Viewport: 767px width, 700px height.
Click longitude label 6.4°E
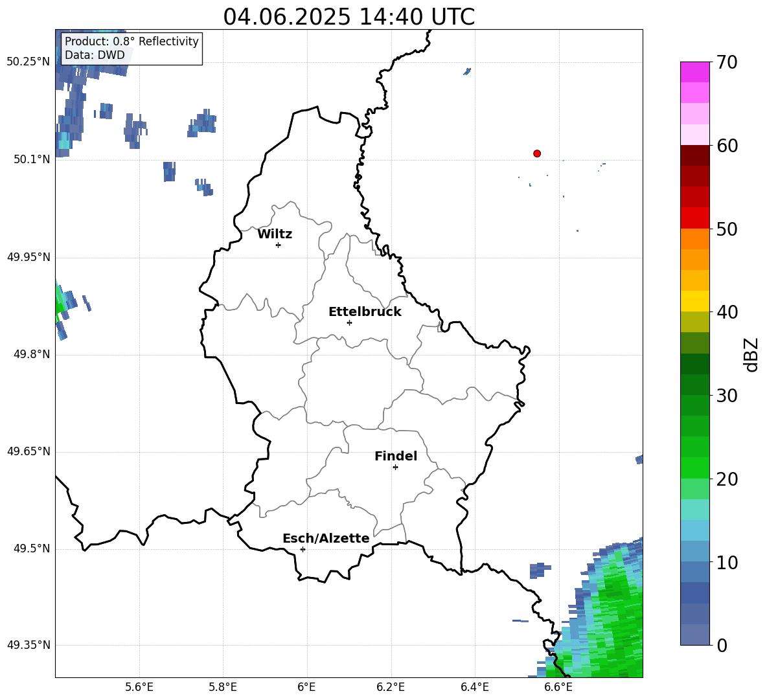(474, 687)
